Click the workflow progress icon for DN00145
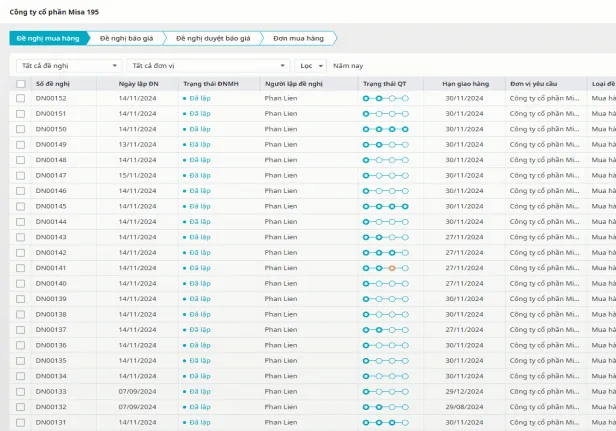This screenshot has height=431, width=616. (x=385, y=206)
